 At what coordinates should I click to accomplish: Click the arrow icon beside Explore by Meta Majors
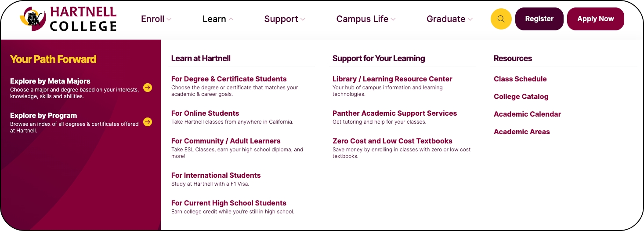(148, 88)
